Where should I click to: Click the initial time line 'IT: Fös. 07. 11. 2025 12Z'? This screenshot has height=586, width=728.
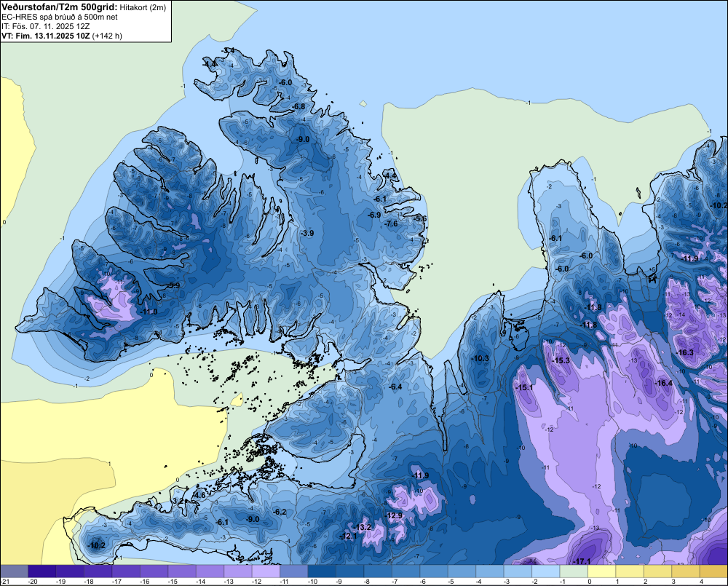(45, 26)
